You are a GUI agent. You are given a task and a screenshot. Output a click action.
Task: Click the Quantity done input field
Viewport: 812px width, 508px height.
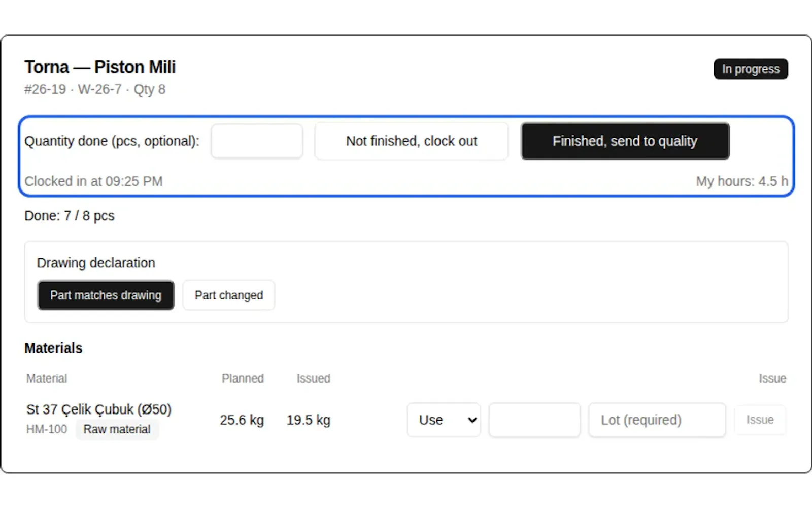(257, 141)
